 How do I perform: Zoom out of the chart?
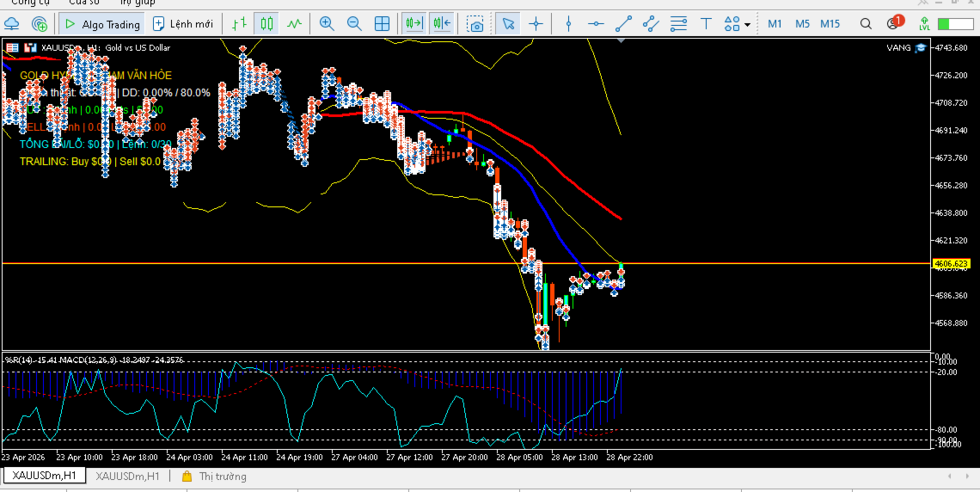[x=354, y=24]
